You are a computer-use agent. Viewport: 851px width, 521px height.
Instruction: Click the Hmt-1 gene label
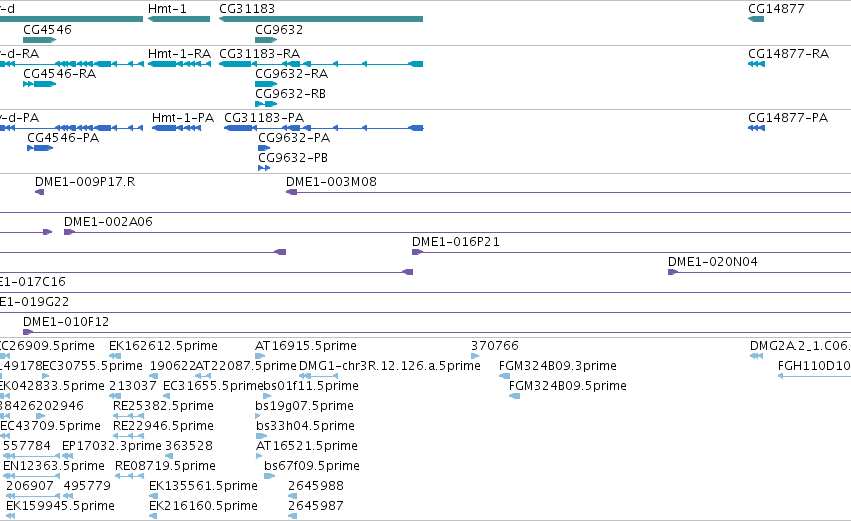pos(167,9)
